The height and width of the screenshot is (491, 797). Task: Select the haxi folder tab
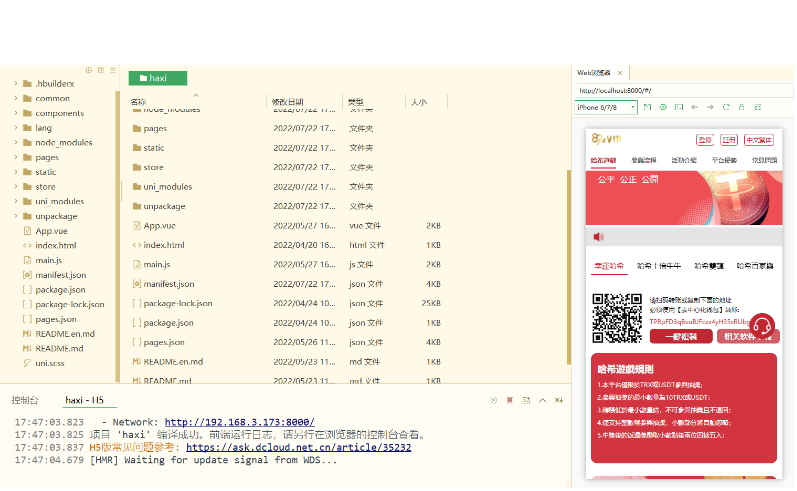(157, 78)
